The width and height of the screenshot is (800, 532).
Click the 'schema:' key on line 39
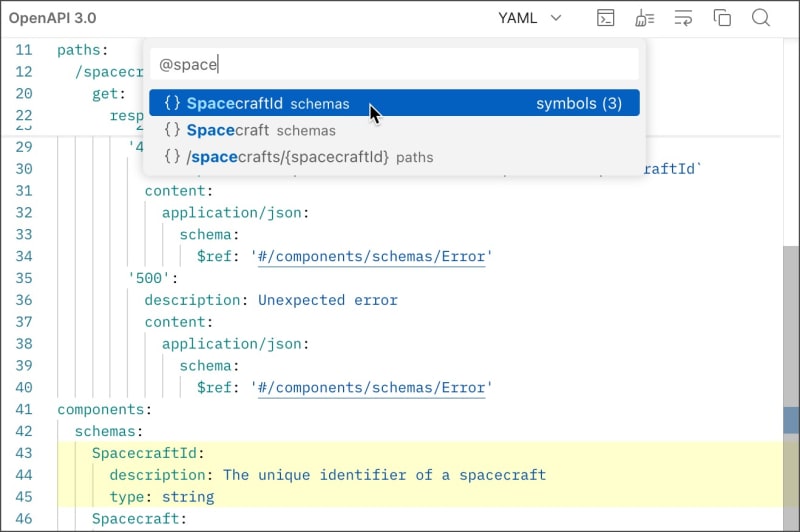pos(209,366)
